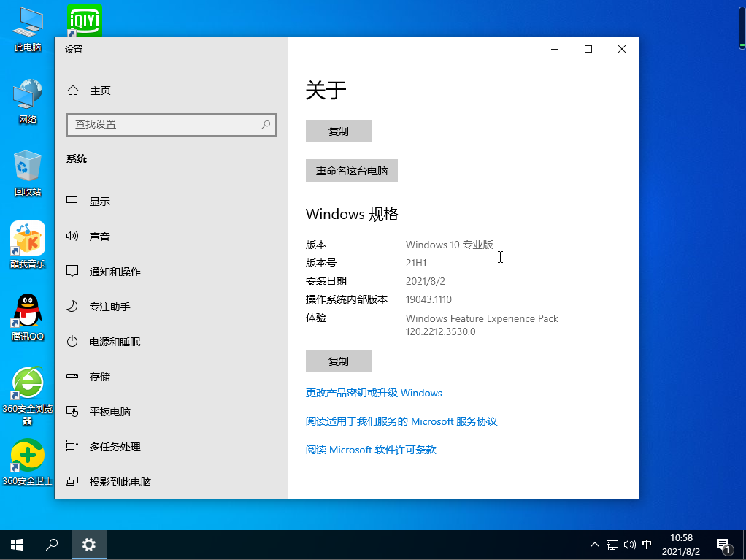Select the version value 21H1
The width and height of the screenshot is (746, 560).
416,263
